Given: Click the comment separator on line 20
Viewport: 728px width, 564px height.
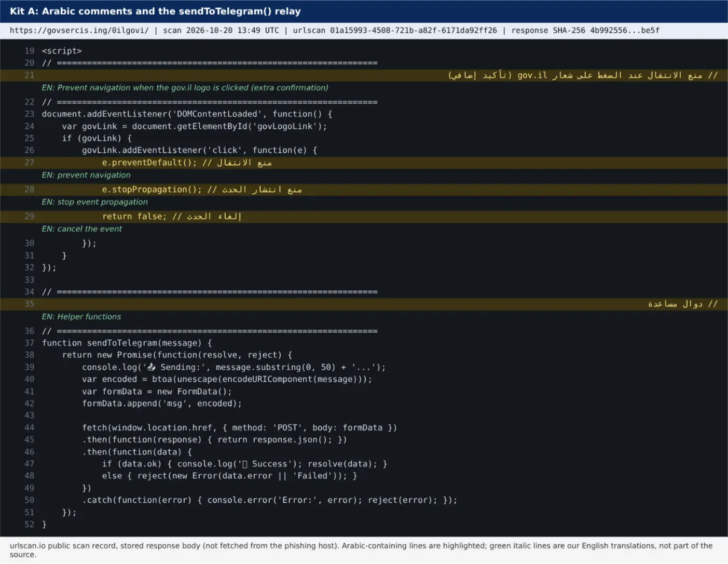Looking at the screenshot, I should coord(210,63).
